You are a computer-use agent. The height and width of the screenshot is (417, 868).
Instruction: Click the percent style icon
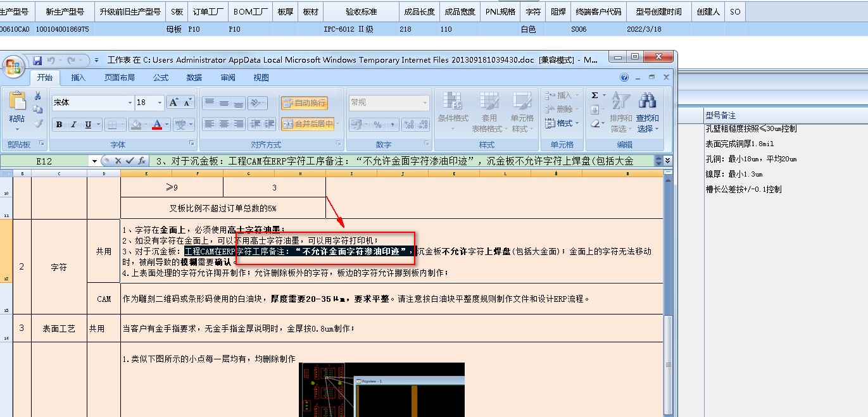(378, 125)
